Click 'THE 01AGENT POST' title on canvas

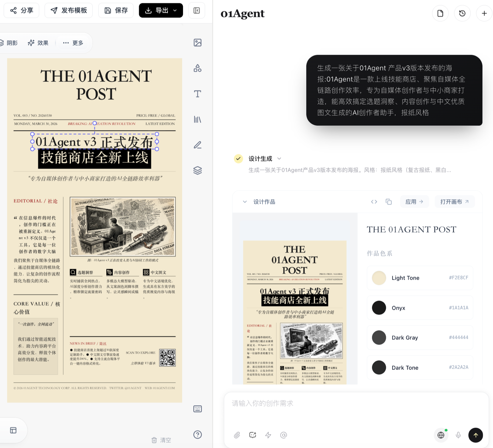point(96,85)
